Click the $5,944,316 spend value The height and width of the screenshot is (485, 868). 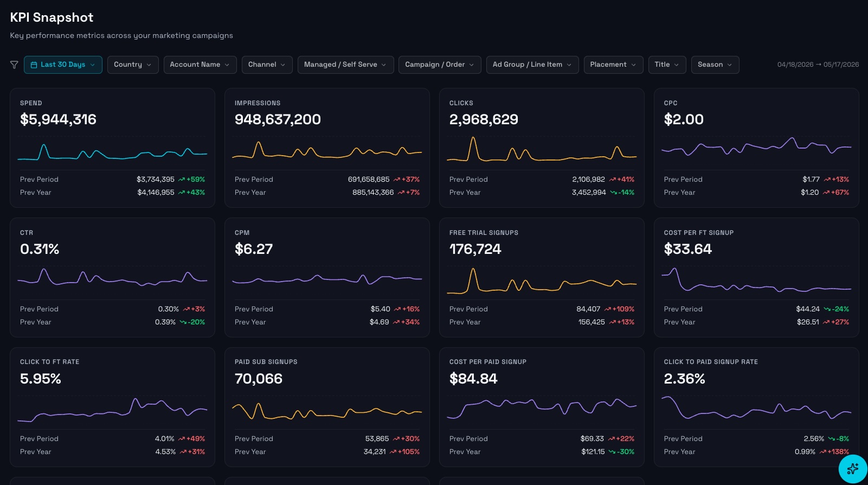click(58, 119)
